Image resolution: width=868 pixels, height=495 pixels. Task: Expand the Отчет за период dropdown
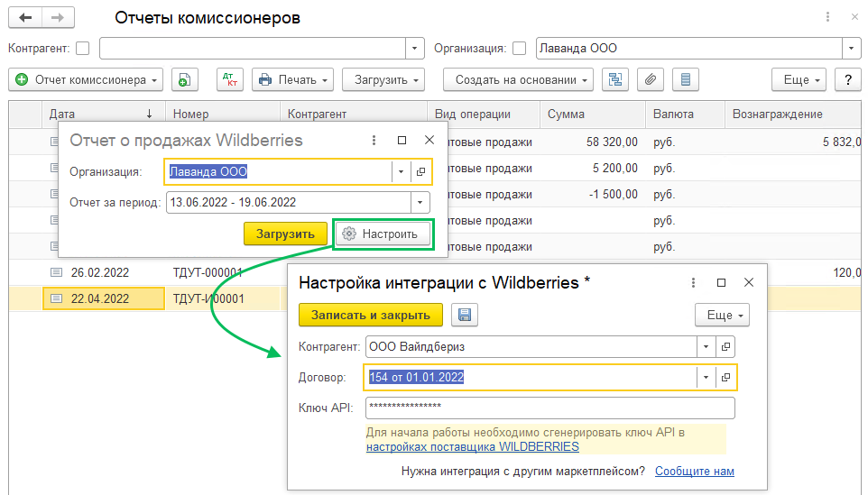[420, 203]
